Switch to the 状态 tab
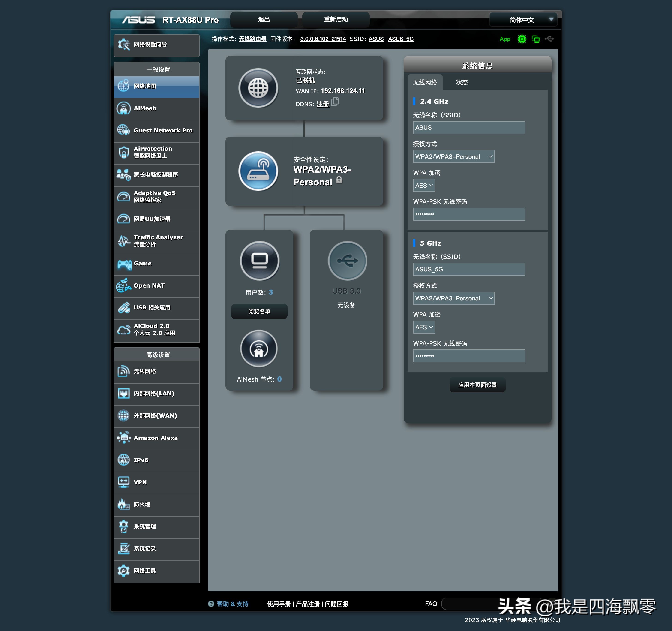Image resolution: width=672 pixels, height=631 pixels. [462, 82]
